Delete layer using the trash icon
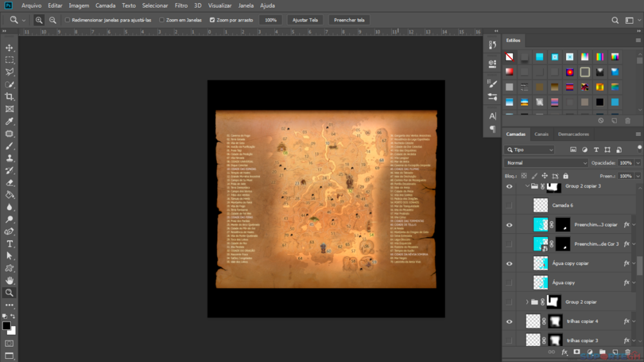This screenshot has width=644, height=362. click(x=628, y=352)
